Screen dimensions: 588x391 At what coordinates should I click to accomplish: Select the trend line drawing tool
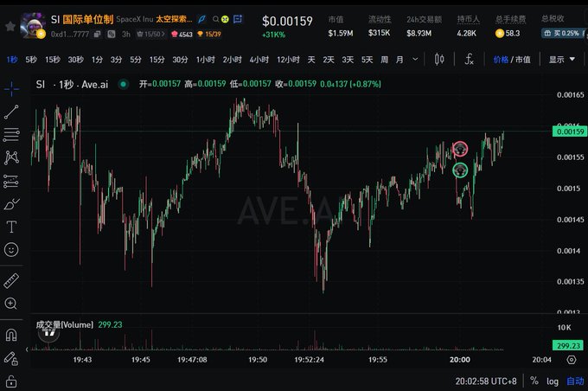point(11,112)
